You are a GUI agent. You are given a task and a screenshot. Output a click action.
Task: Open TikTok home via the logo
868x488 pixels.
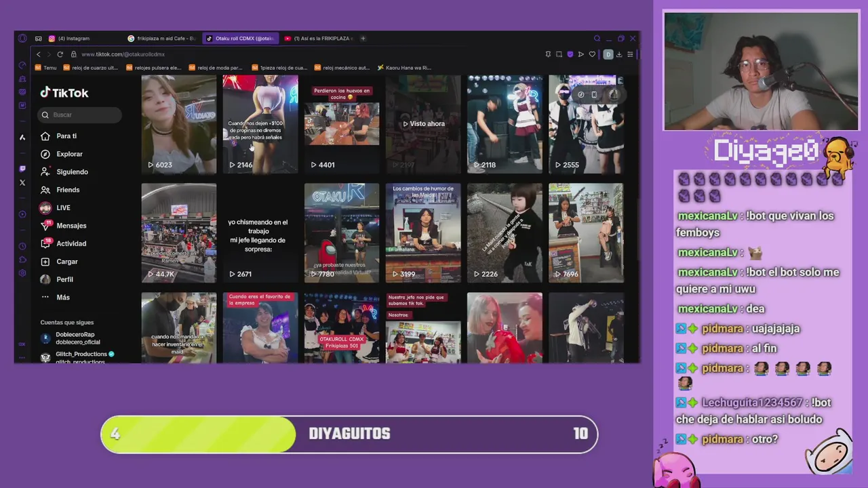(x=64, y=93)
